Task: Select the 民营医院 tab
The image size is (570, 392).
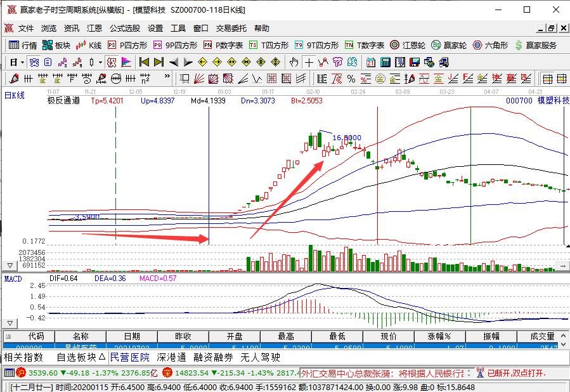Action: pyautogui.click(x=130, y=357)
